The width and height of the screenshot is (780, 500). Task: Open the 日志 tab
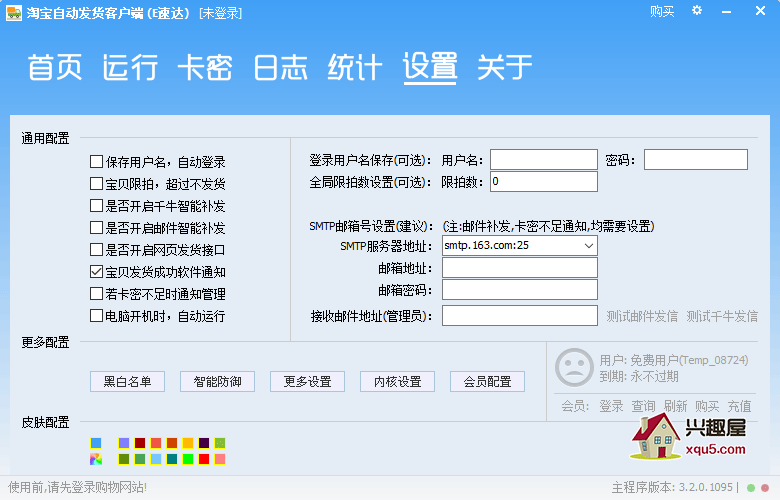coord(280,67)
